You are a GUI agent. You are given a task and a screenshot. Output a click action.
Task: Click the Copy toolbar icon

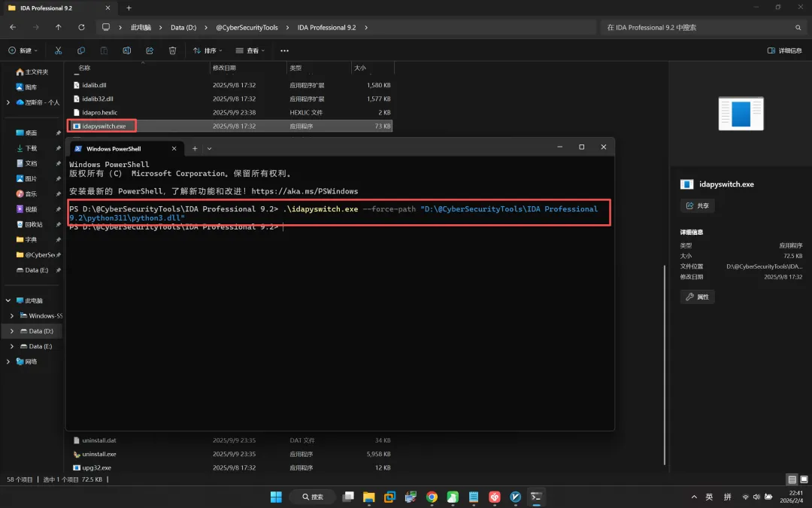tap(80, 50)
